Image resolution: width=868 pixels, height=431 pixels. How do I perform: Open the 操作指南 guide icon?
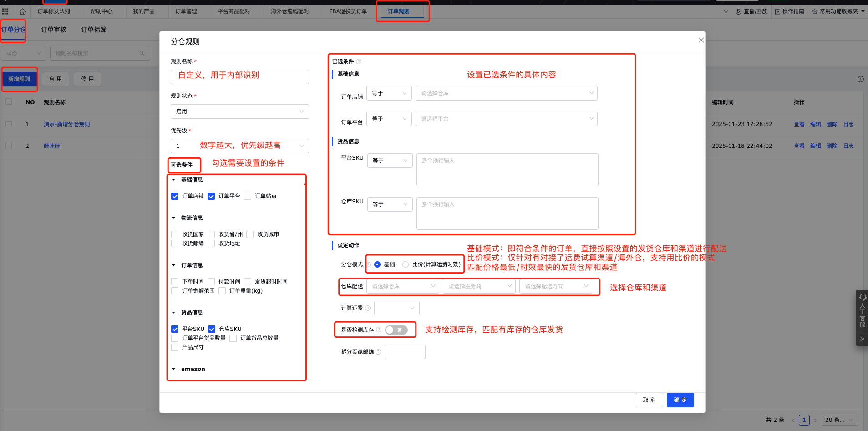777,11
